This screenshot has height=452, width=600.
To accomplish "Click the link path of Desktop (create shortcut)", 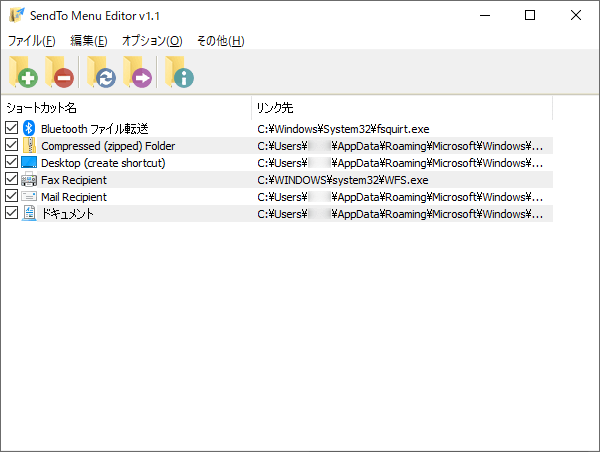I will tap(400, 163).
